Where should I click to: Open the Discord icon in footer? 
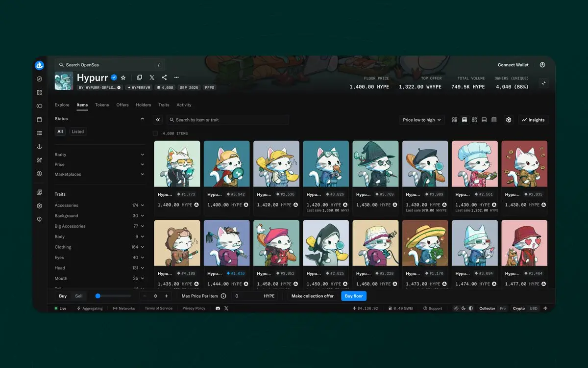[218, 308]
